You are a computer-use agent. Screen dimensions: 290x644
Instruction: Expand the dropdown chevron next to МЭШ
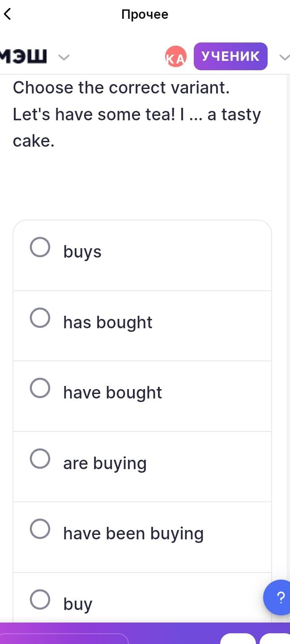pyautogui.click(x=64, y=57)
